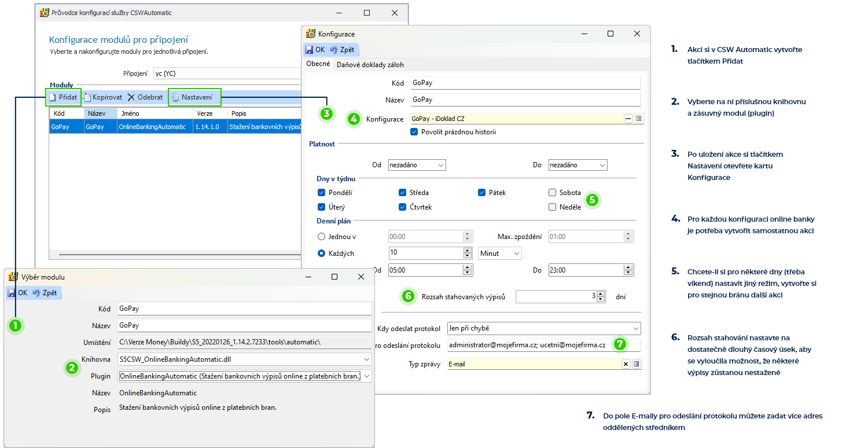Image resolution: width=868 pixels, height=448 pixels.
Task: Click Název input field in Výběr modulu
Action: click(244, 325)
